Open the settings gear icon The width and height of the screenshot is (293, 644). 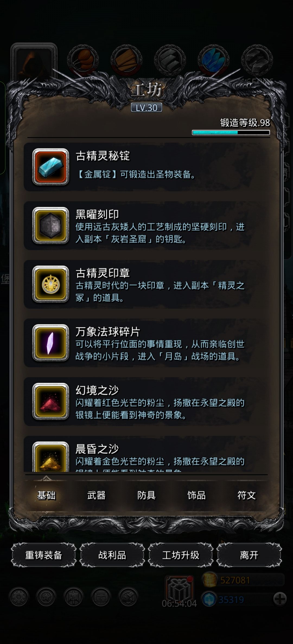pyautogui.click(x=19, y=597)
